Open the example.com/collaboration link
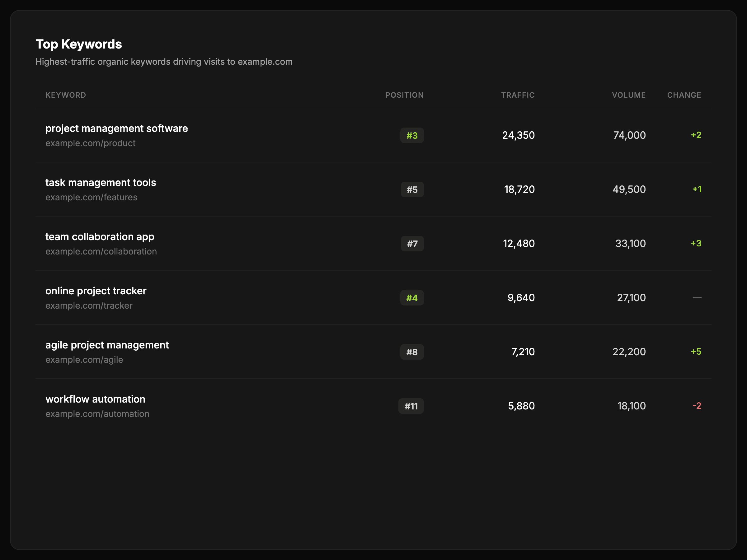The height and width of the screenshot is (560, 747). click(101, 251)
